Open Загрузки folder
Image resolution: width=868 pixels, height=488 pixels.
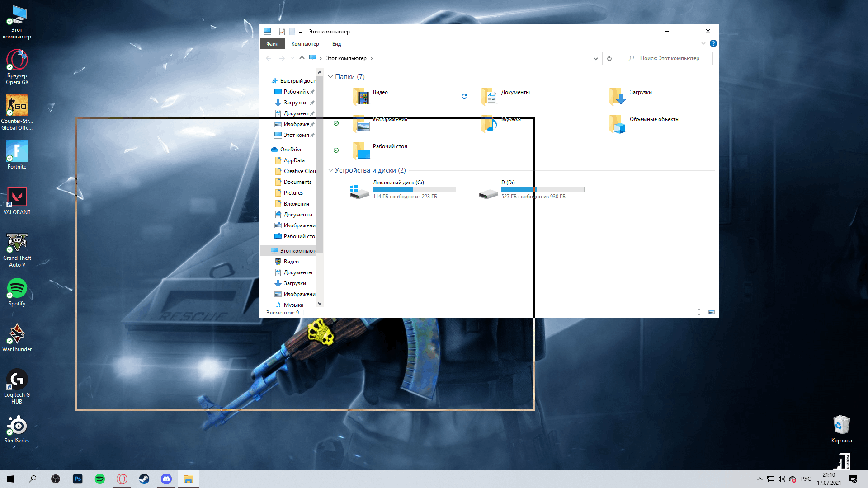tap(640, 92)
